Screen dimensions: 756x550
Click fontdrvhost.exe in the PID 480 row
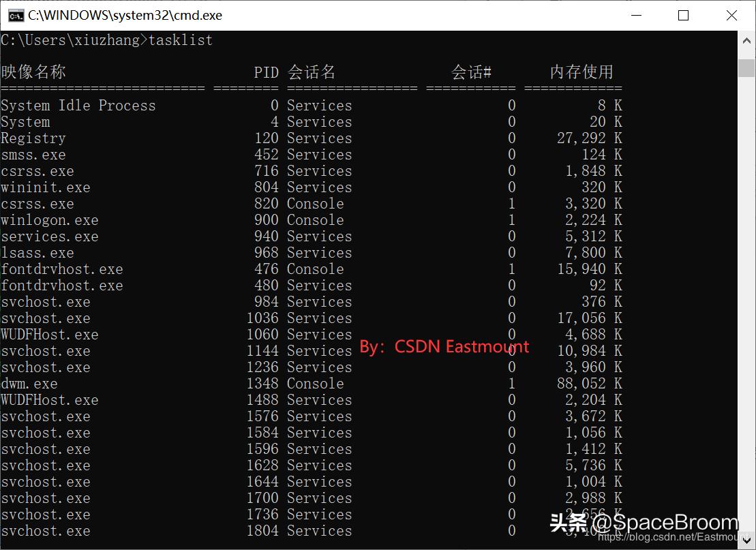click(62, 286)
